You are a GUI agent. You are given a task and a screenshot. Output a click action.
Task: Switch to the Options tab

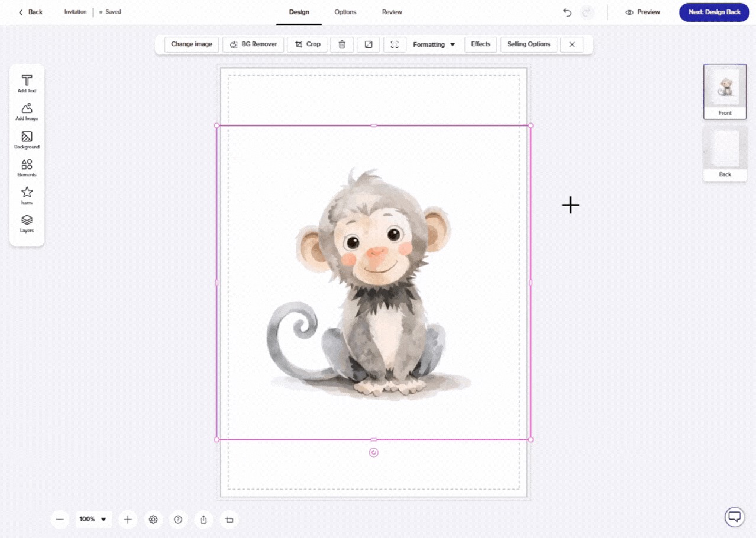(345, 12)
